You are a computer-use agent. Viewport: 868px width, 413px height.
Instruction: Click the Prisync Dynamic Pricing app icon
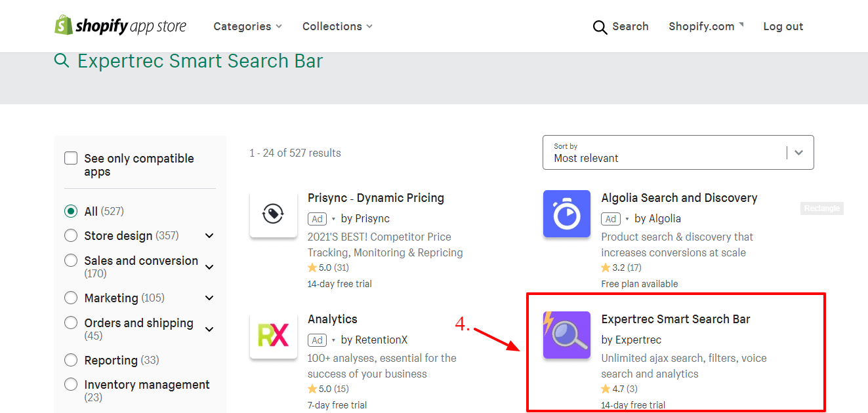[274, 214]
